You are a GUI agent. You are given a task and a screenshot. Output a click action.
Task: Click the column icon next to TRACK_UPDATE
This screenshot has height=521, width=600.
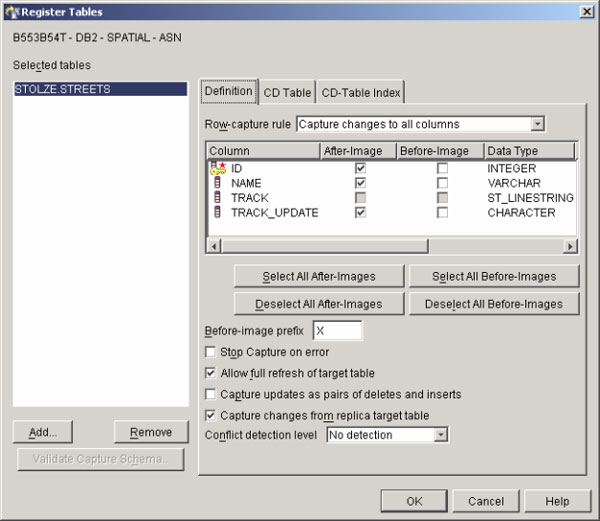coord(218,213)
